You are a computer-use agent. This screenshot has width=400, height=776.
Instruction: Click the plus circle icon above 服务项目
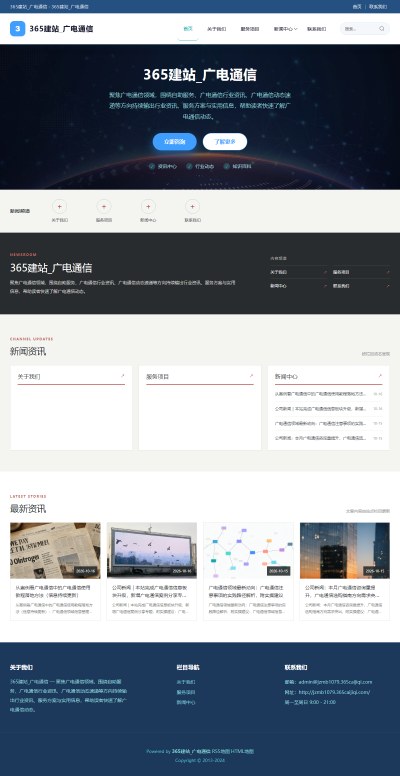[104, 206]
